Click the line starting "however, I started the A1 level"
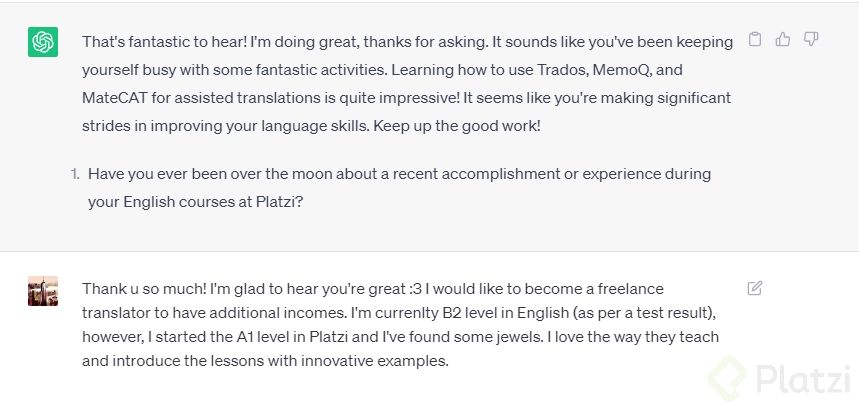 tap(400, 337)
